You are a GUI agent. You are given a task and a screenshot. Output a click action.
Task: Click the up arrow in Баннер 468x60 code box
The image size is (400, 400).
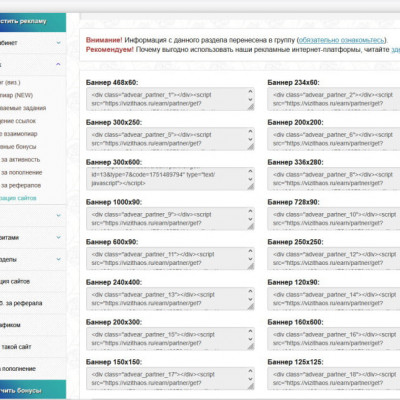(250, 91)
